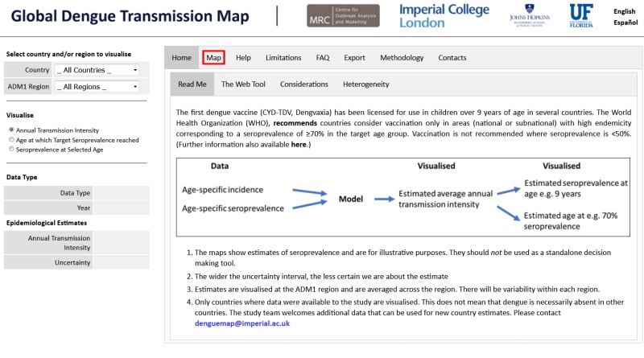Expand the ADM1 Region dropdown

click(97, 86)
